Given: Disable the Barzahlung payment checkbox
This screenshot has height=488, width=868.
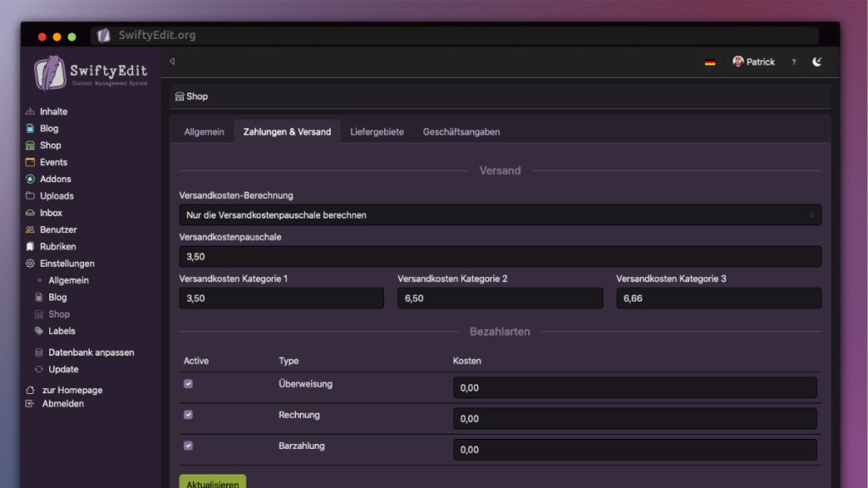Looking at the screenshot, I should (188, 446).
